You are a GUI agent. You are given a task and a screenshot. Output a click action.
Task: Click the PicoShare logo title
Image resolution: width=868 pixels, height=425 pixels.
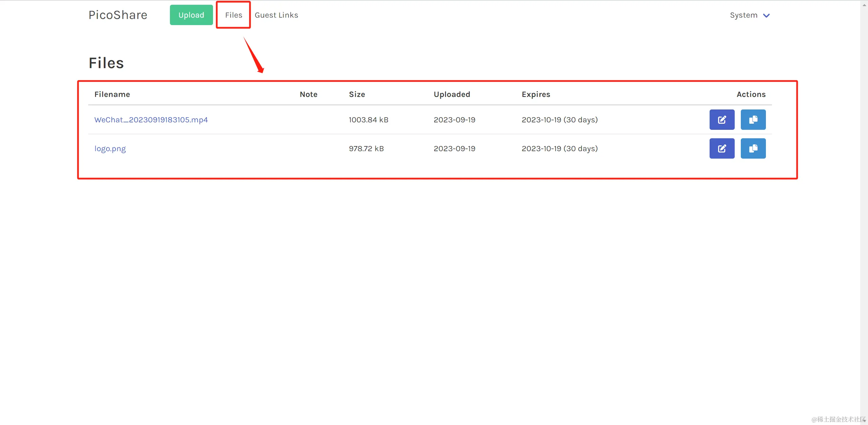118,15
